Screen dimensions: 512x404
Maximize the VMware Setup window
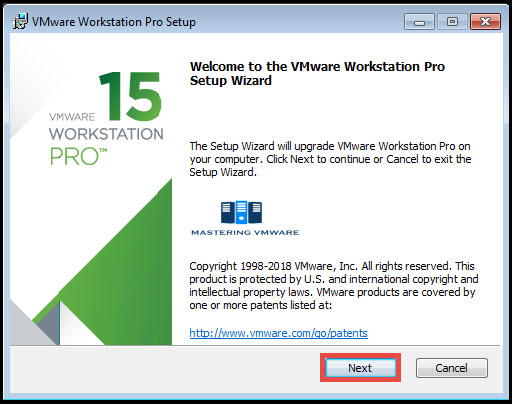click(x=452, y=22)
